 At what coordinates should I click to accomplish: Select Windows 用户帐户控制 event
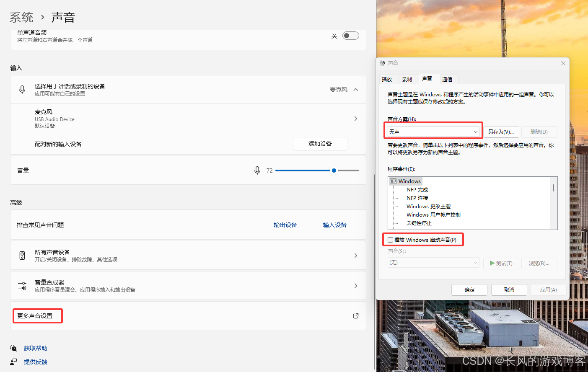click(x=433, y=215)
